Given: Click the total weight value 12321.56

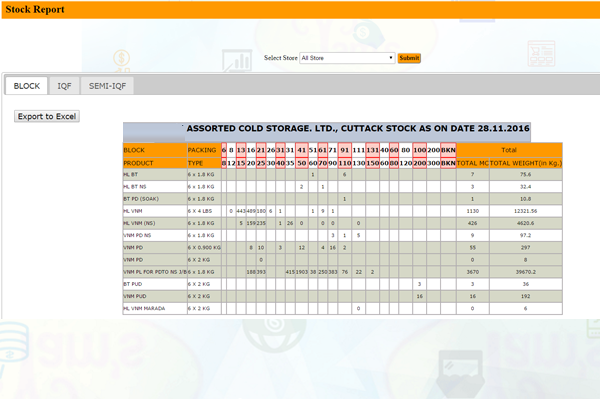Looking at the screenshot, I should pos(525,211).
